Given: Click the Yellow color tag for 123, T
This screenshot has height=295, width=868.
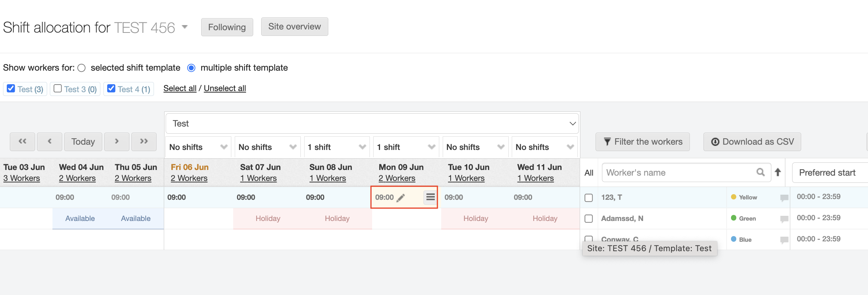Looking at the screenshot, I should [x=744, y=197].
